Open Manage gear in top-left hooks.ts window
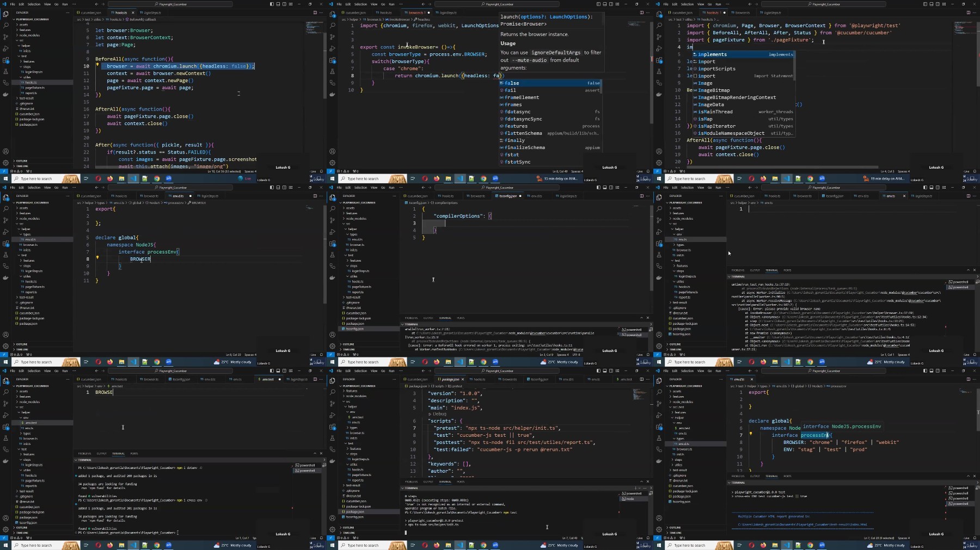The width and height of the screenshot is (980, 550). point(5,163)
